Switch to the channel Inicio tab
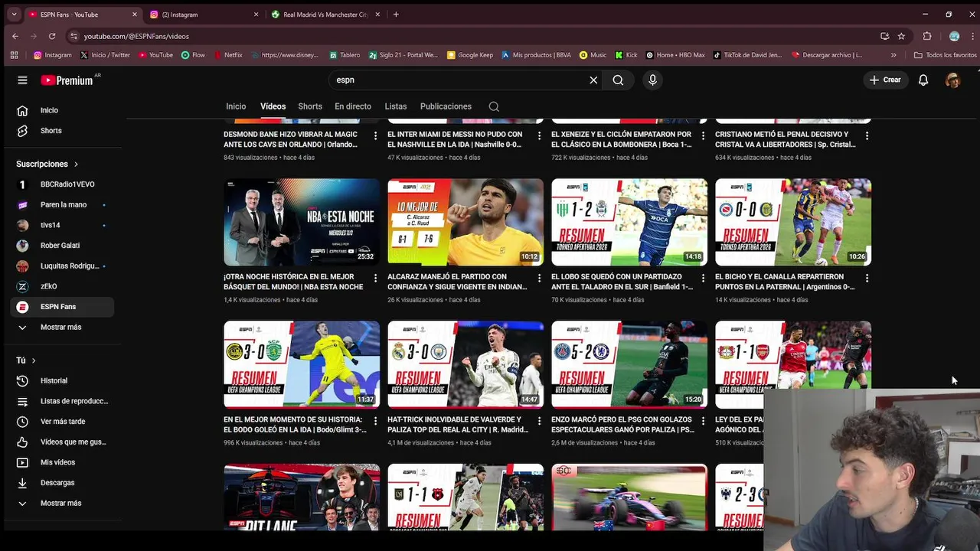 [236, 106]
